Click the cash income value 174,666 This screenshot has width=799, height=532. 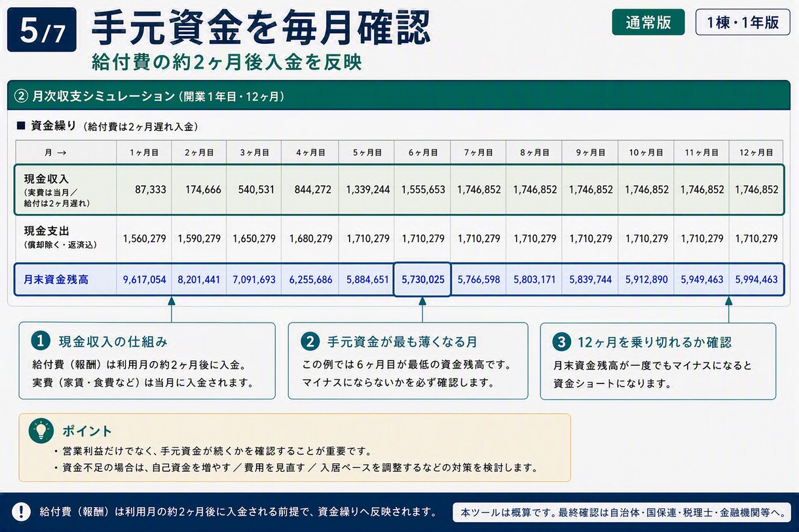click(202, 190)
